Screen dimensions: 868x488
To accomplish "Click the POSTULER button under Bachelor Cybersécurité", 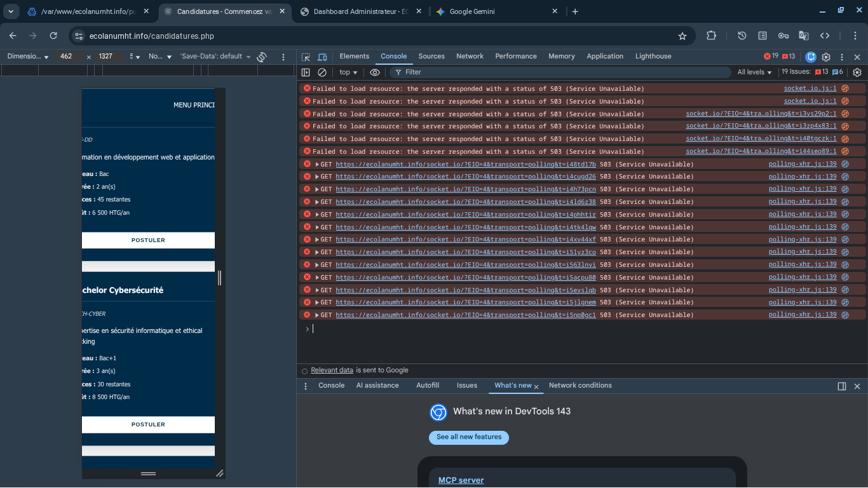I will pos(148,424).
